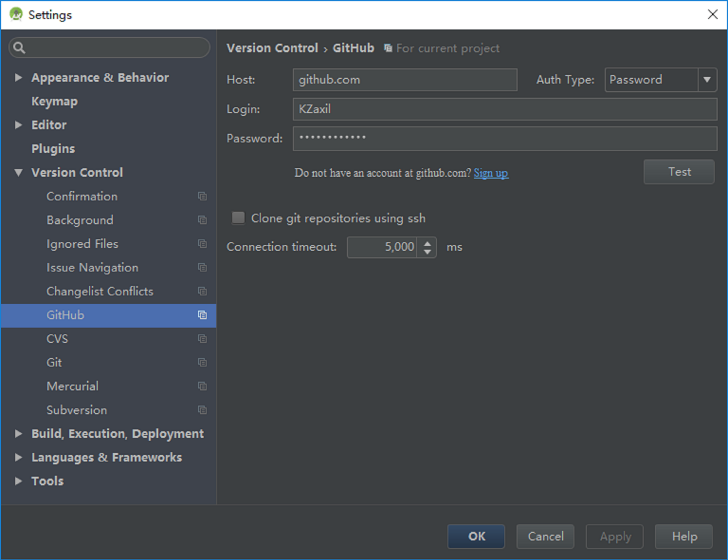Image resolution: width=728 pixels, height=560 pixels.
Task: Select Plugins in settings tree
Action: (53, 149)
